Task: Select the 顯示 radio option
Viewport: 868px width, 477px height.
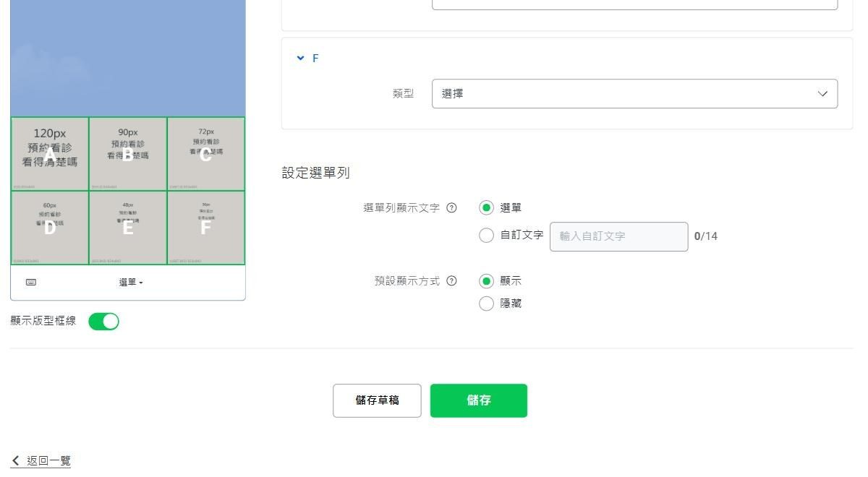Action: (x=487, y=281)
